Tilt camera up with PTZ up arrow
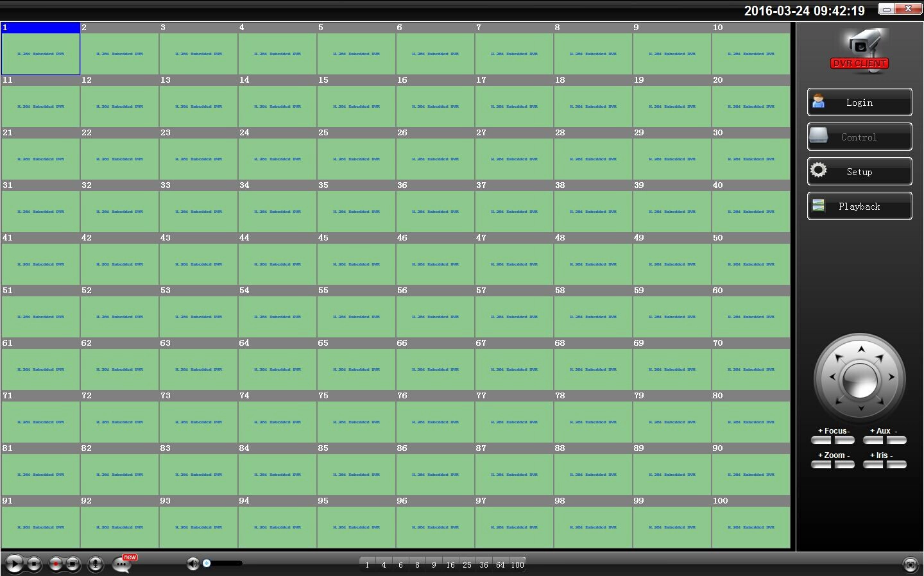The width and height of the screenshot is (924, 576). pyautogui.click(x=861, y=349)
